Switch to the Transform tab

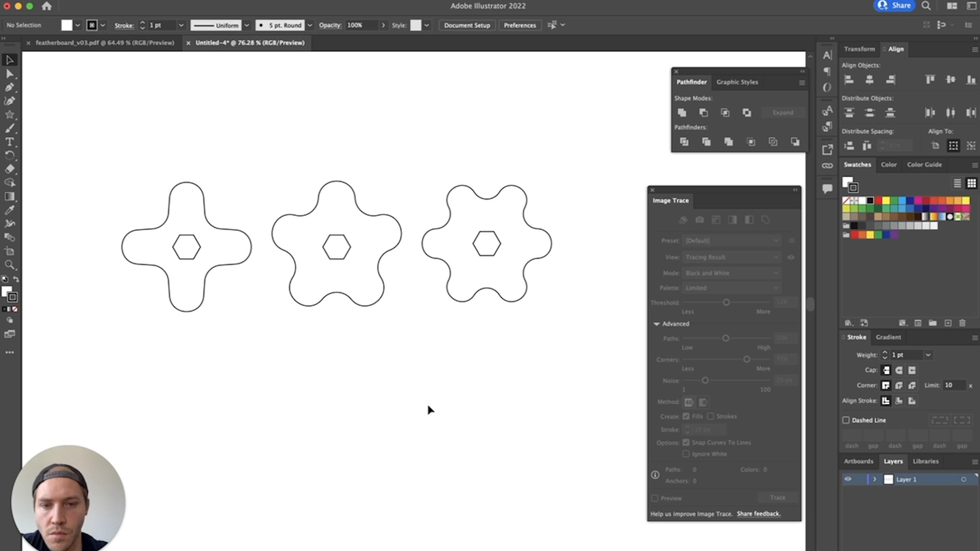point(859,49)
